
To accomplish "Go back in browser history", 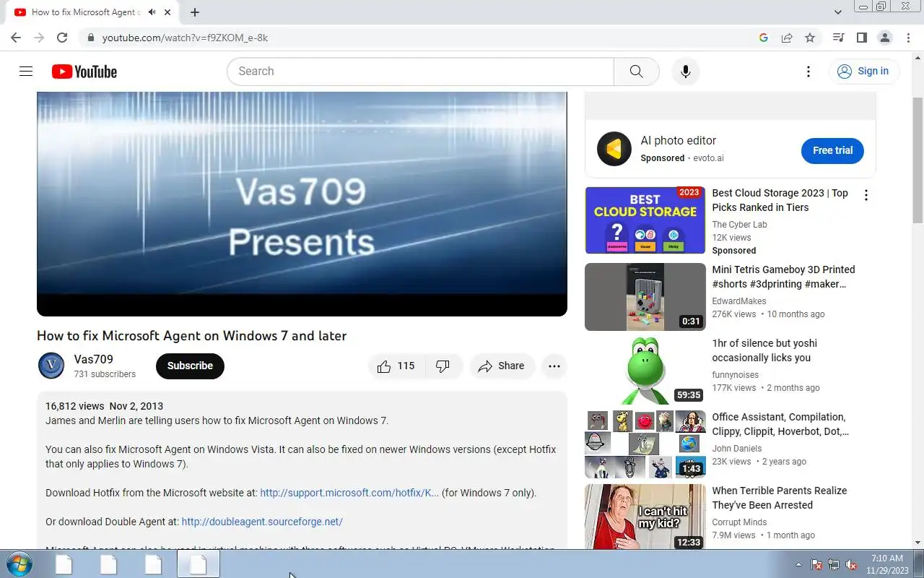I will pyautogui.click(x=16, y=38).
